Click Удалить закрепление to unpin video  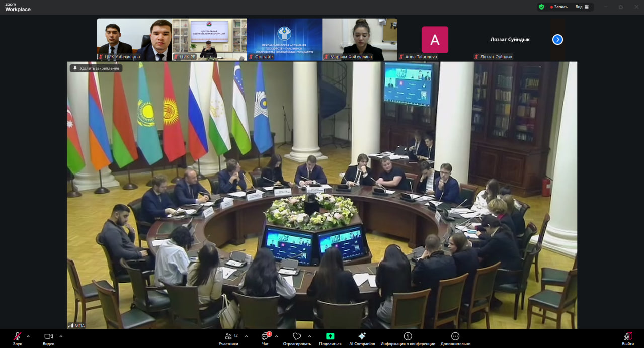(x=96, y=68)
